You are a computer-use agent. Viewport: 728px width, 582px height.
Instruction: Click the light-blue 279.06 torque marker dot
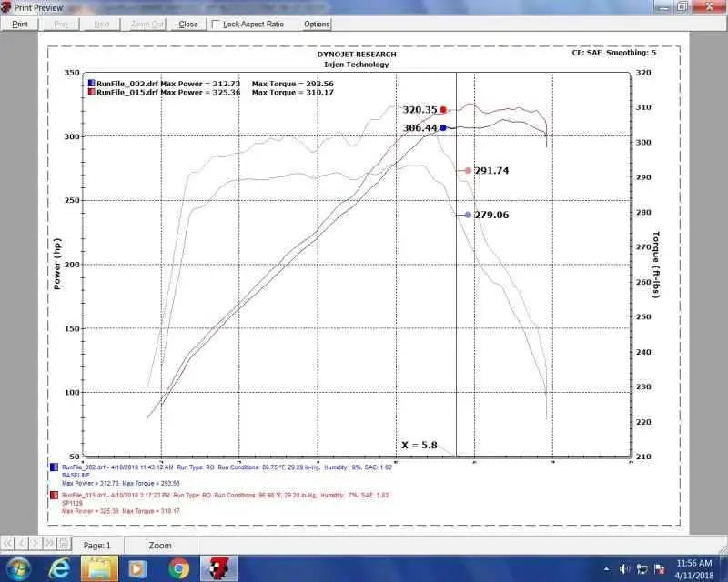pyautogui.click(x=468, y=215)
